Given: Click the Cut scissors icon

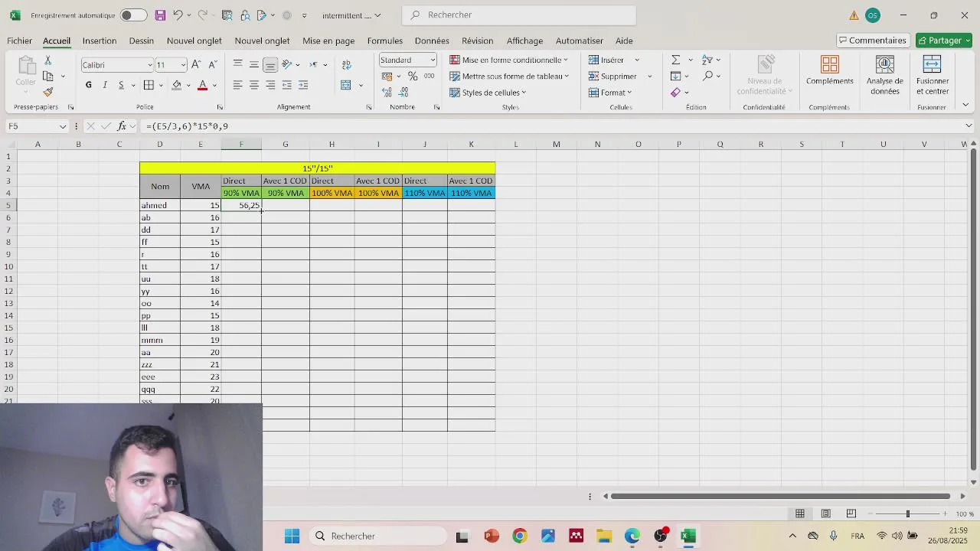Looking at the screenshot, I should pyautogui.click(x=47, y=60).
